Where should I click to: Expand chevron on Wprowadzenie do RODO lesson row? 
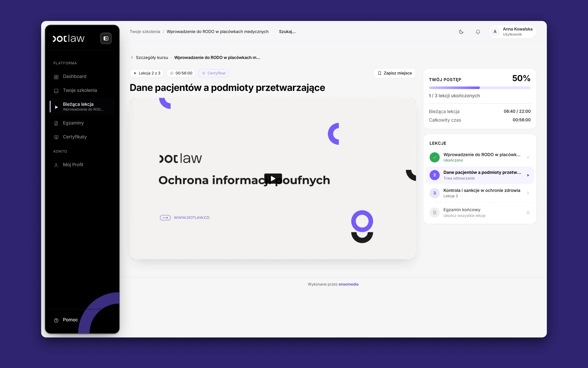point(528,157)
